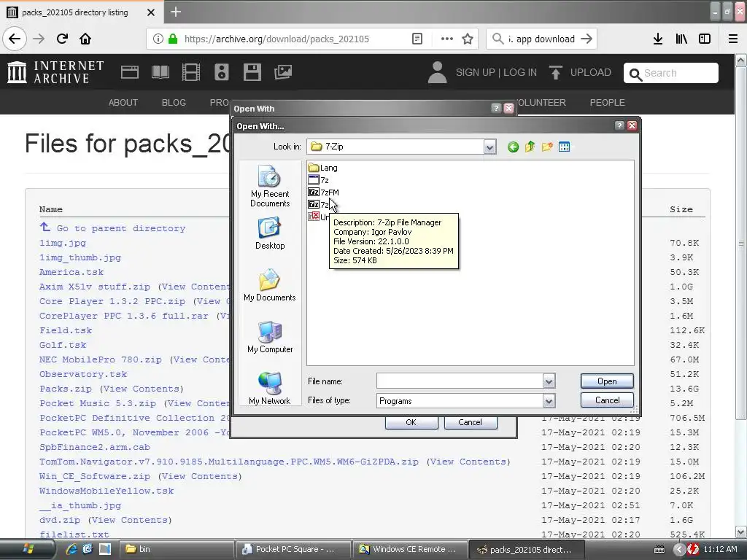
Task: Open the America.tsk file link
Action: [x=71, y=272]
